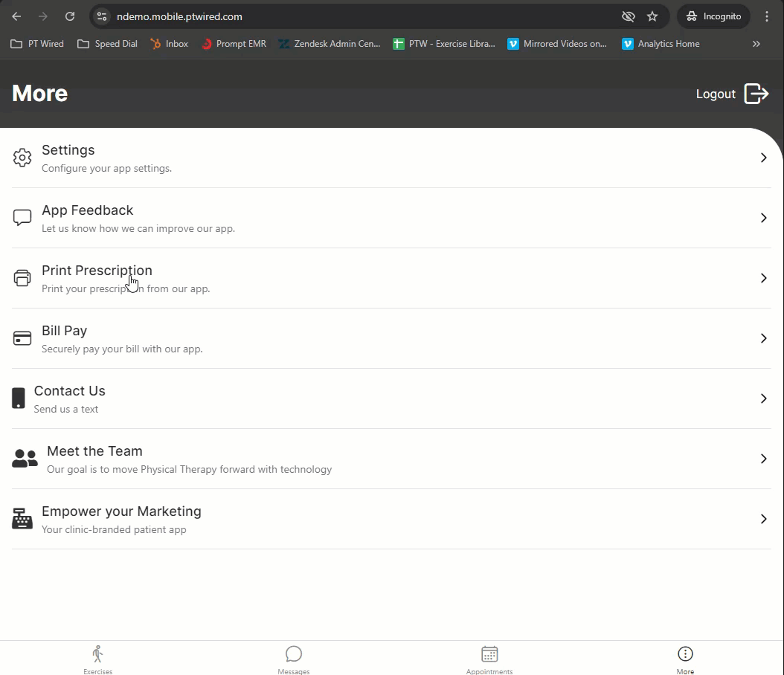784x675 pixels.
Task: Click the Meet the Team people icon
Action: 25,459
